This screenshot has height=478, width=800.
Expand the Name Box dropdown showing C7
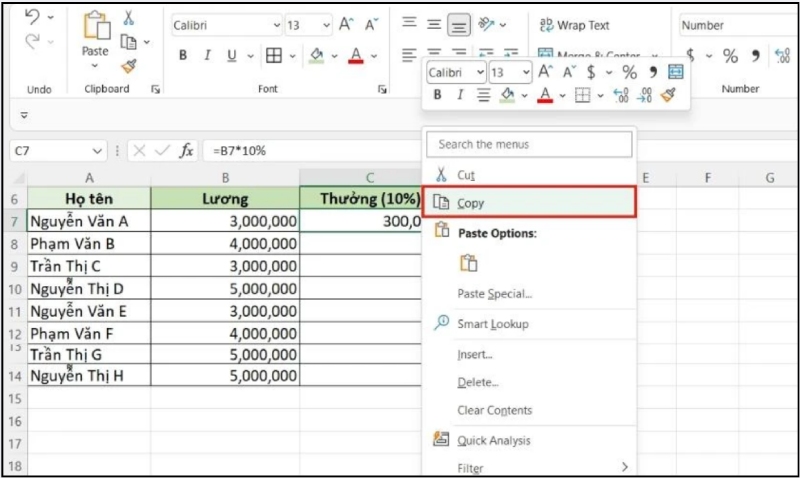tap(97, 151)
